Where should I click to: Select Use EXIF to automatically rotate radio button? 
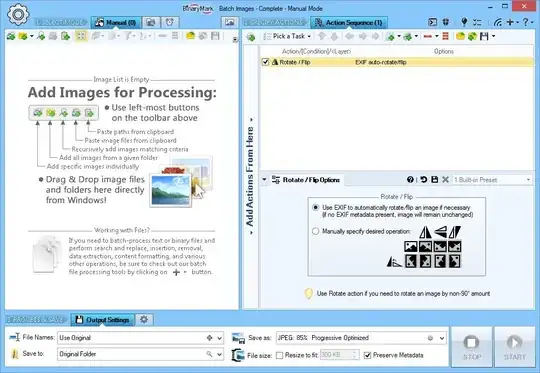coord(315,208)
